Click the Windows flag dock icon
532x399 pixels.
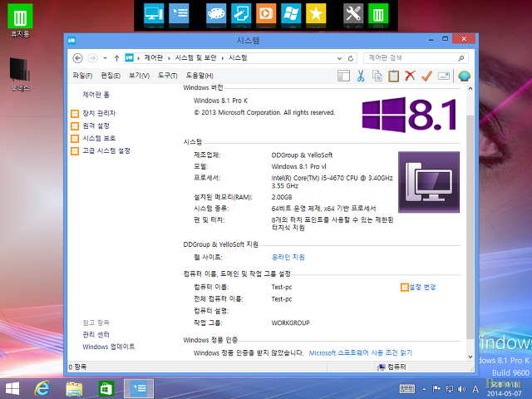291,14
